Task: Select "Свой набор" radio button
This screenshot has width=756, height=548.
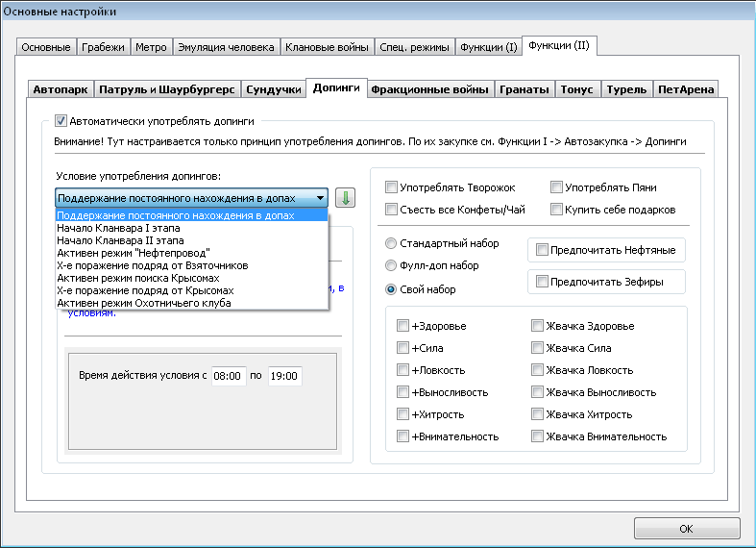Action: click(391, 289)
